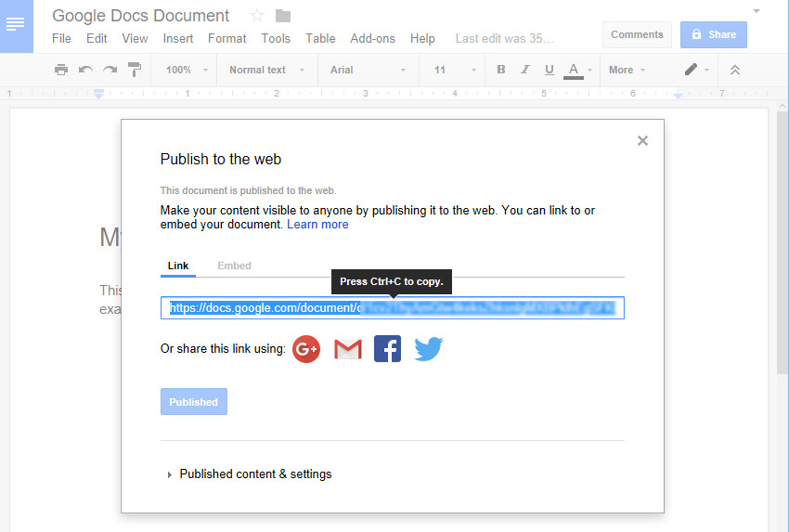Share link via Facebook icon
Image resolution: width=789 pixels, height=532 pixels.
[x=387, y=349]
